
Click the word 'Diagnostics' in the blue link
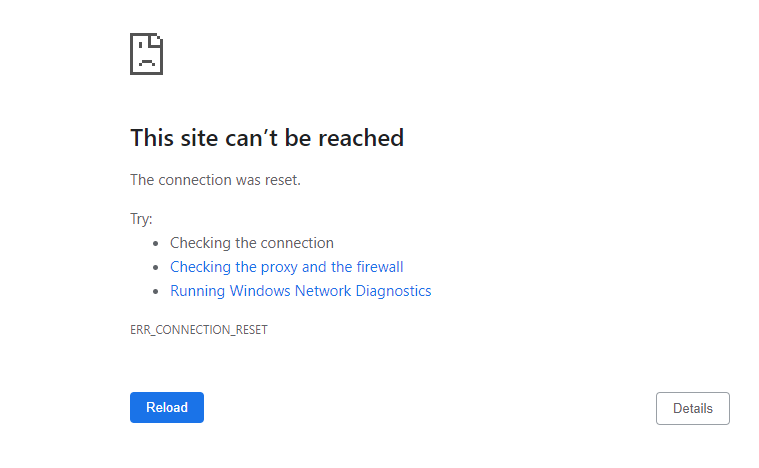pos(394,291)
